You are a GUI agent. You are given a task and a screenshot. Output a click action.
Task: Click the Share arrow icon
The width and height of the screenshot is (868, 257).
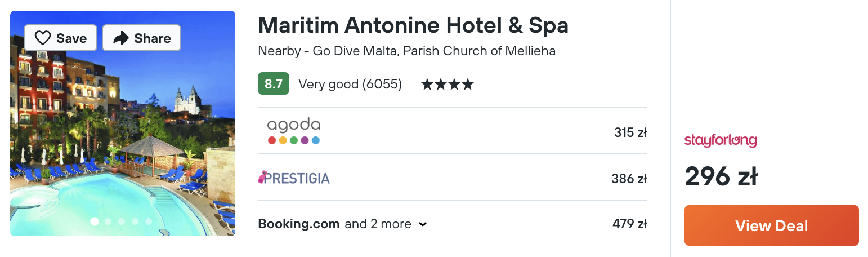(x=121, y=38)
